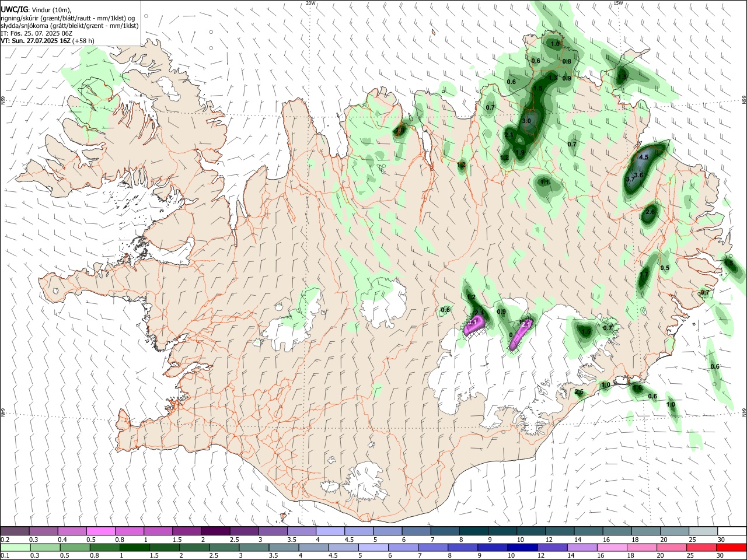
Task: Click the '15W' longitude label
Action: point(618,3)
